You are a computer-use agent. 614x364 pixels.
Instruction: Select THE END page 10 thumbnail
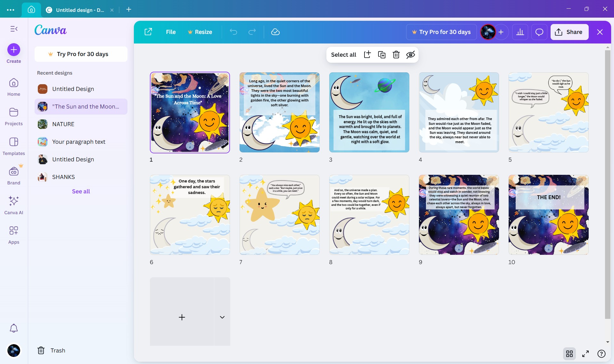(549, 215)
